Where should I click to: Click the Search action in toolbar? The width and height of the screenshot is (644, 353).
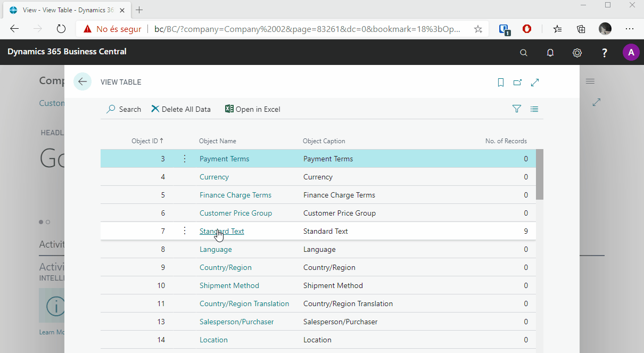click(x=123, y=109)
